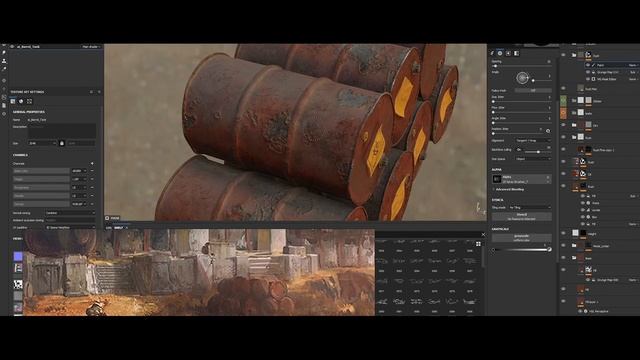The image size is (640, 360).
Task: Click the Spacing slider
Action: (521, 66)
